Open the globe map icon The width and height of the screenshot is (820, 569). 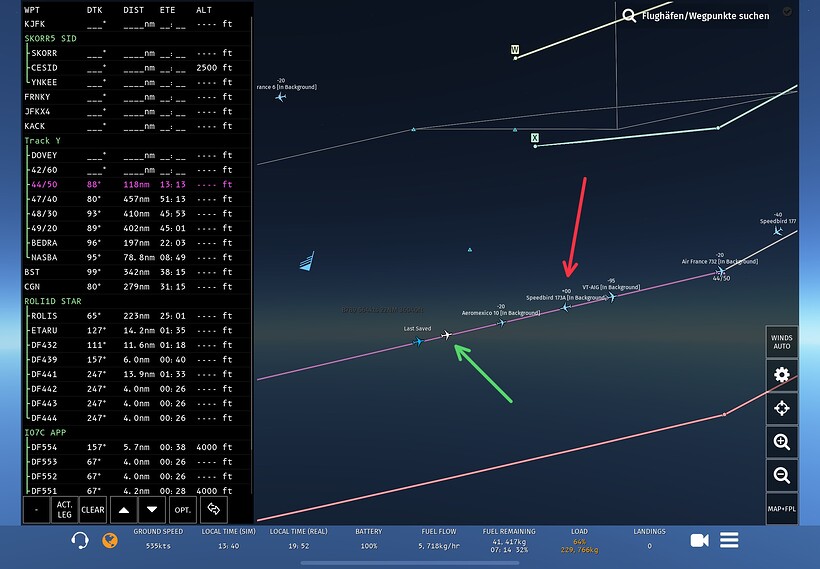(109, 540)
